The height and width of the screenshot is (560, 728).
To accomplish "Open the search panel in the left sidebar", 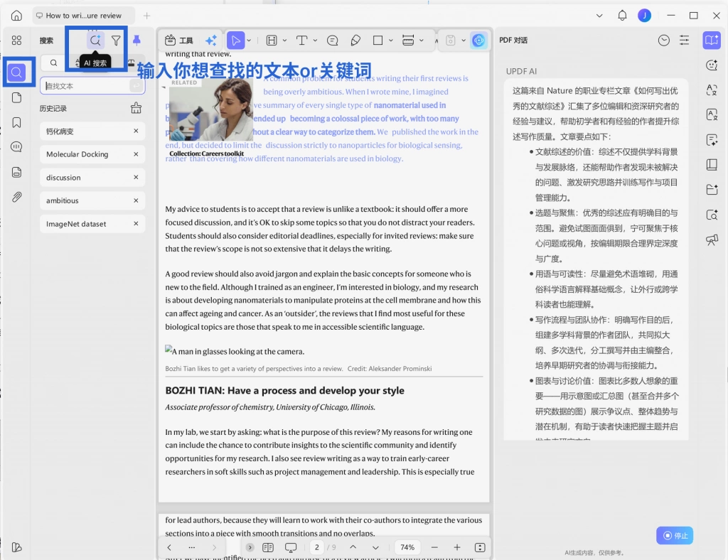I will point(17,72).
